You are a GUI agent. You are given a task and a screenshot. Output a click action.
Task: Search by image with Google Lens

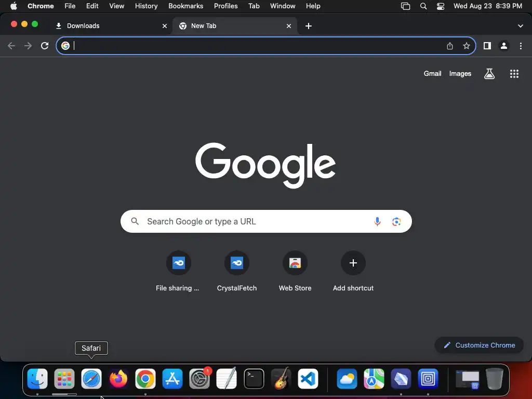click(396, 221)
